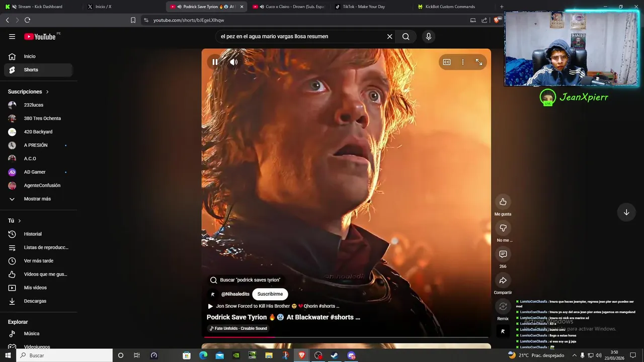Open Música under Explorar
The image size is (644, 362).
[38, 333]
